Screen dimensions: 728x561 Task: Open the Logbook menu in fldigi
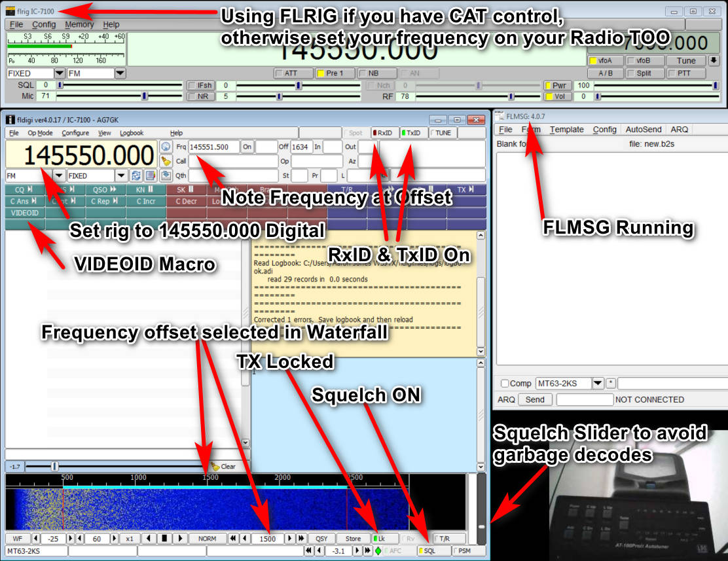point(132,133)
